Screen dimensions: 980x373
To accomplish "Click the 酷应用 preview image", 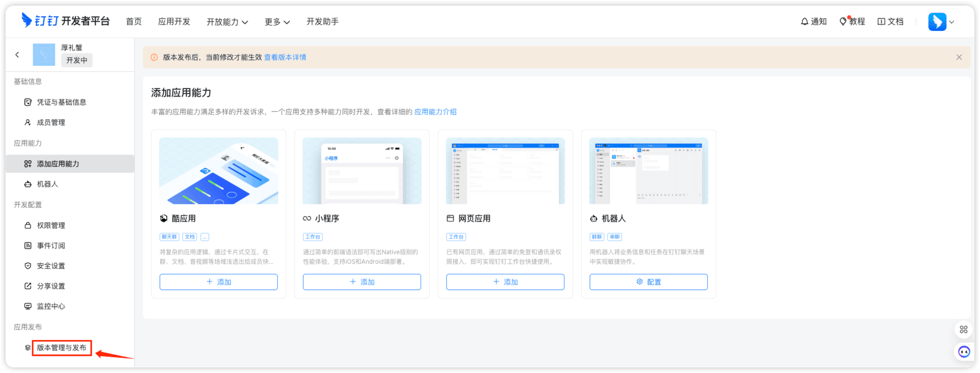I will [x=219, y=171].
